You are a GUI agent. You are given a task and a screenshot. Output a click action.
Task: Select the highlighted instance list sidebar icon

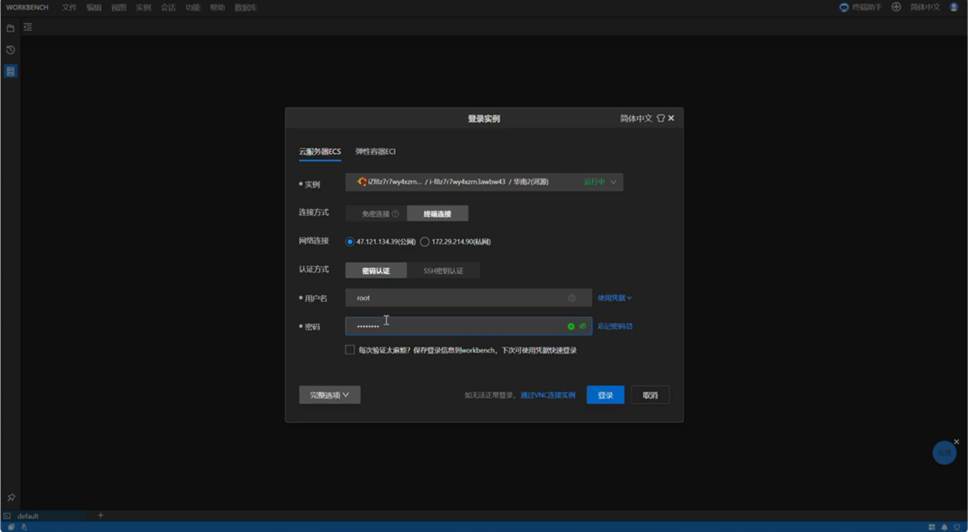pos(11,71)
